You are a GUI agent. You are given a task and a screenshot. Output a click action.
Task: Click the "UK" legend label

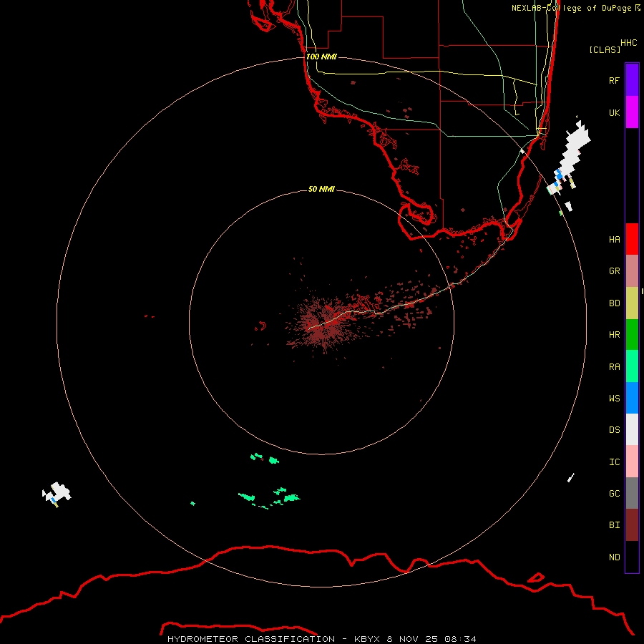pos(614,112)
